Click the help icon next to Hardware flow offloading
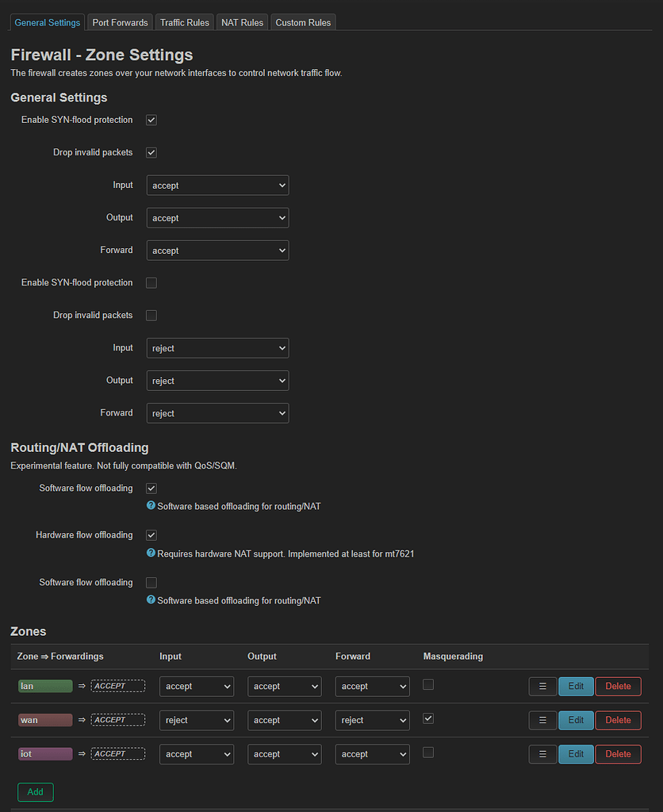Image resolution: width=663 pixels, height=812 pixels. [151, 553]
